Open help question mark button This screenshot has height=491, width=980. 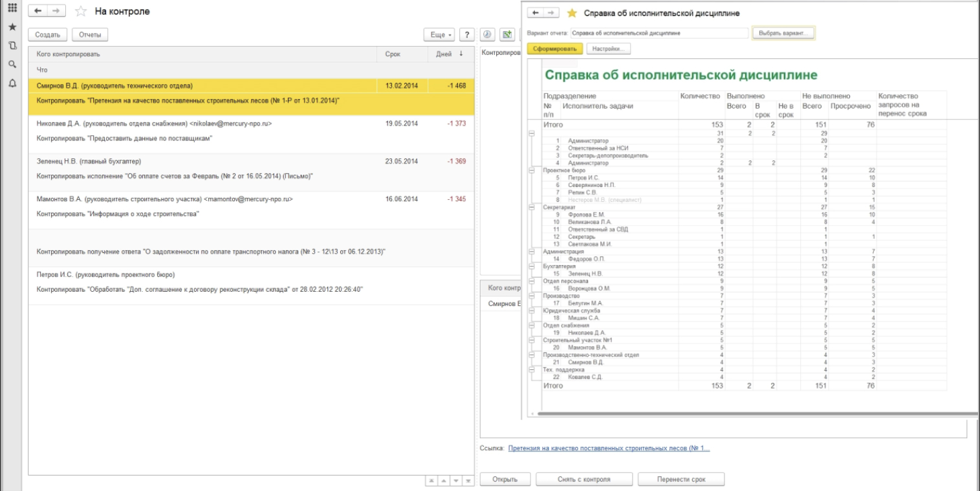click(466, 35)
